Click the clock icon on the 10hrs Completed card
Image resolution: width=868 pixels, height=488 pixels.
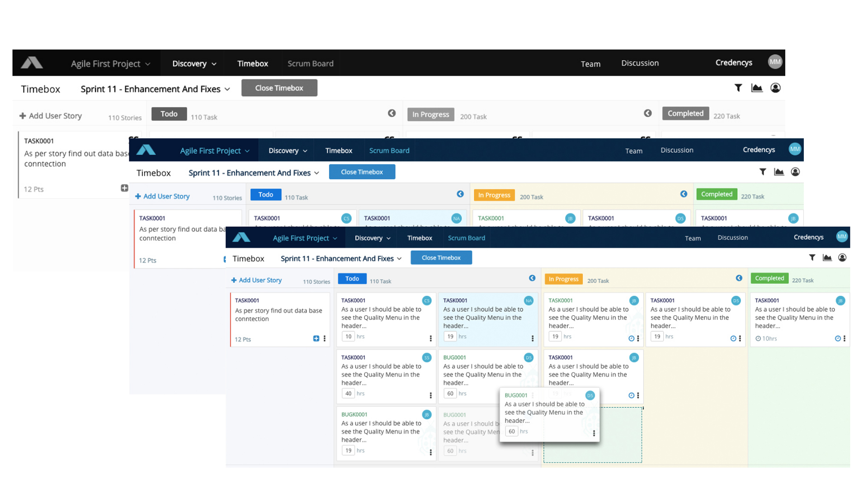(837, 338)
